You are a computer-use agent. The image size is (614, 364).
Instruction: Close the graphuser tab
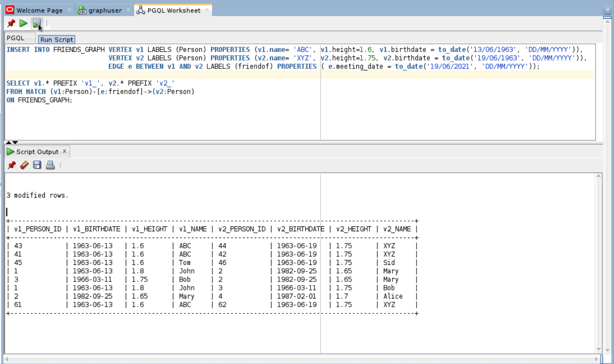pyautogui.click(x=128, y=10)
